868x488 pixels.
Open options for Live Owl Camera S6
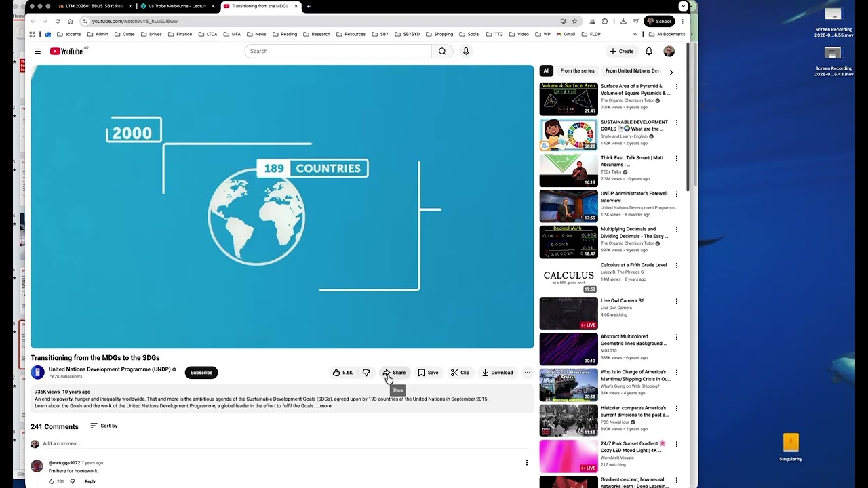click(676, 302)
